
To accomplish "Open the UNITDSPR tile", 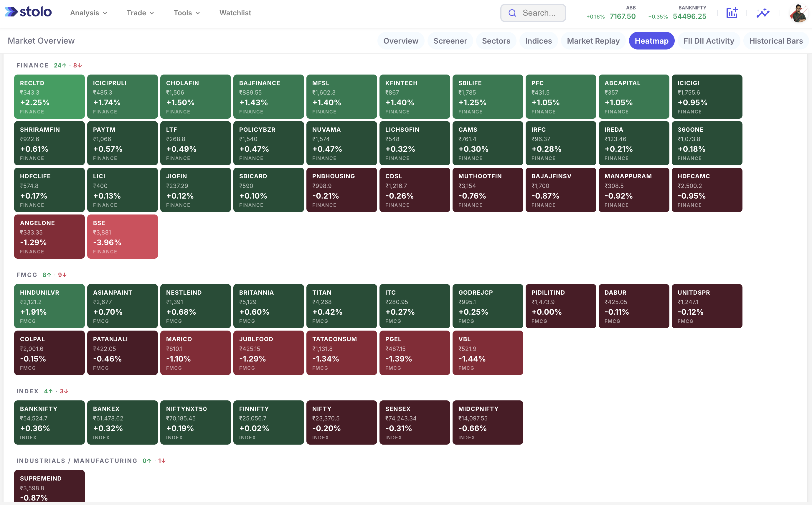I will pos(707,306).
